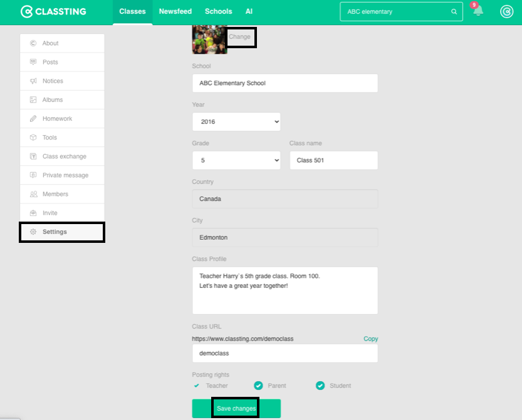Click the Country field
Screen dimensions: 522x420
click(285, 199)
